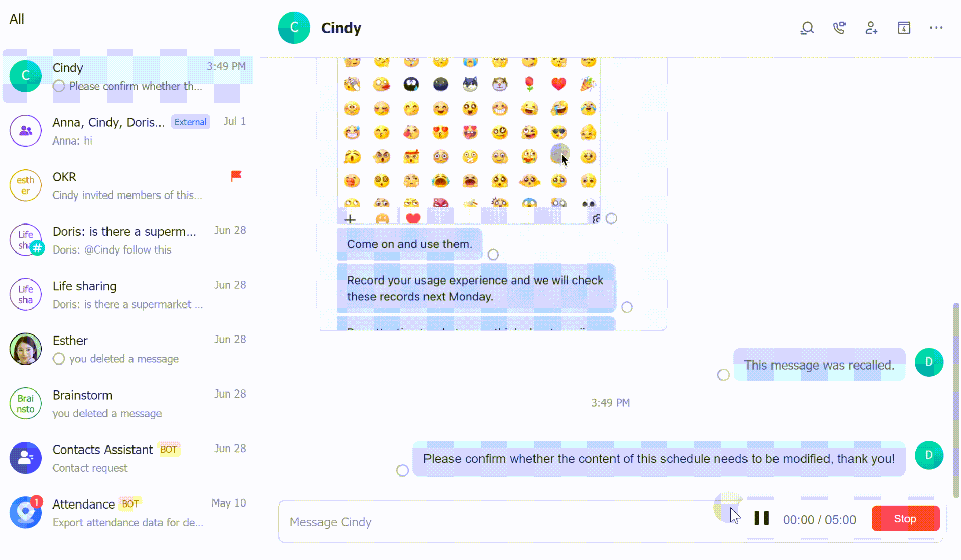Click the Message Cindy input field
This screenshot has height=560, width=961.
coord(459,522)
